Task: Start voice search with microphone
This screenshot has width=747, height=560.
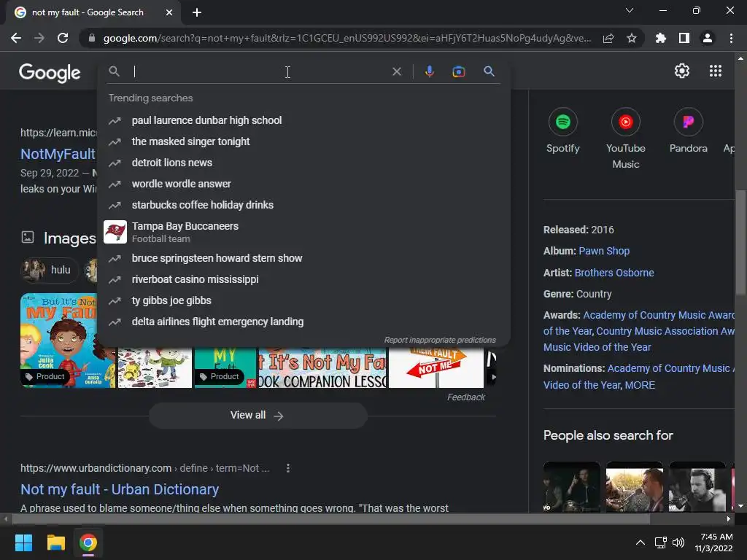Action: pyautogui.click(x=429, y=71)
